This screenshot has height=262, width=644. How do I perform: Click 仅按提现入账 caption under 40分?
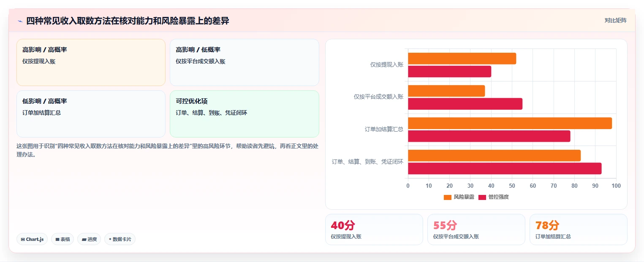(346, 237)
